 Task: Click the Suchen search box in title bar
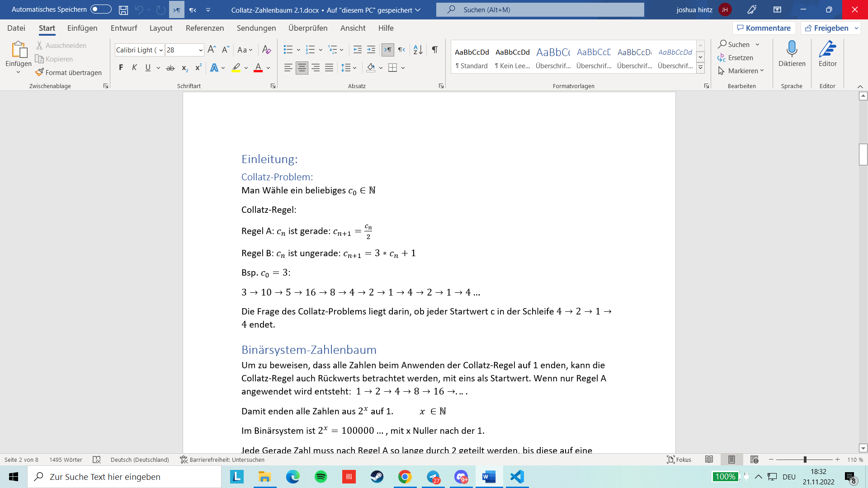[x=540, y=9]
